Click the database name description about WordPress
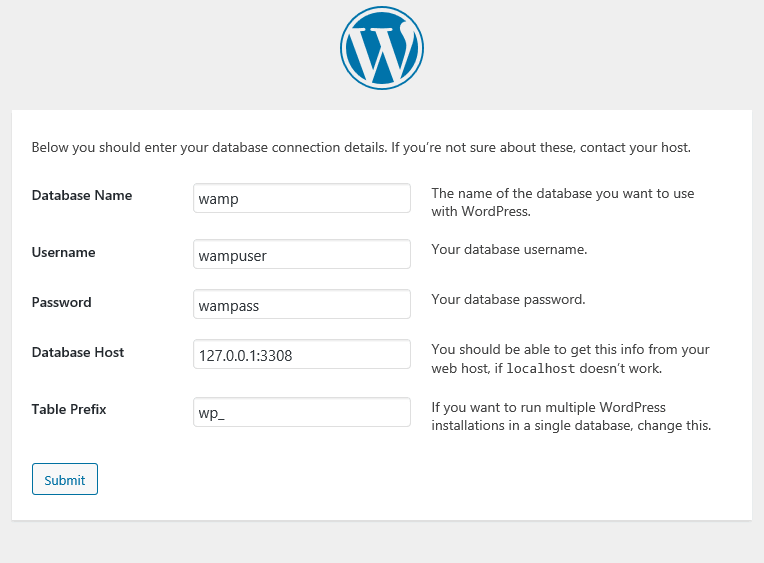Image resolution: width=764 pixels, height=563 pixels. click(x=563, y=202)
